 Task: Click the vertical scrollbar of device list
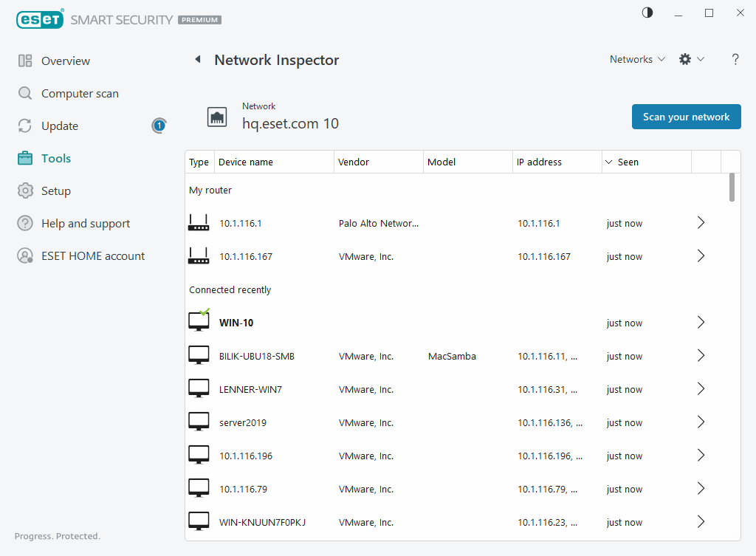732,188
